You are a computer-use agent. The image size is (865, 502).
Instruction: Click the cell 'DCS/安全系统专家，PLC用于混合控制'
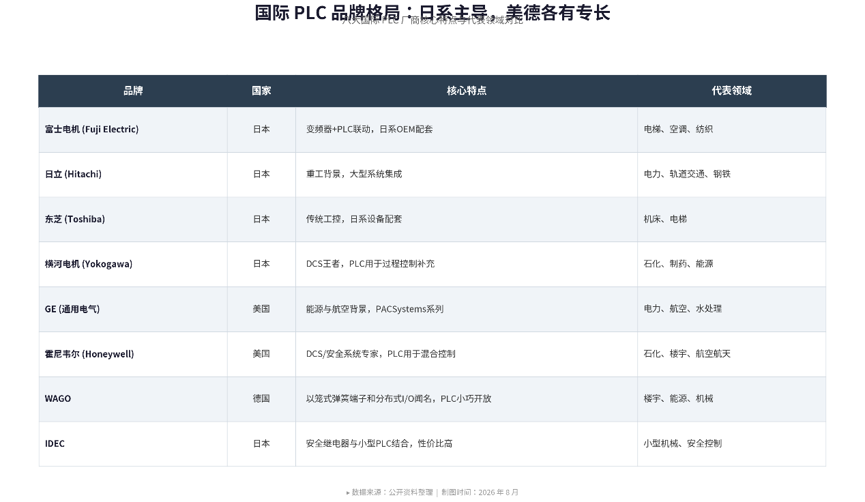[x=467, y=354]
